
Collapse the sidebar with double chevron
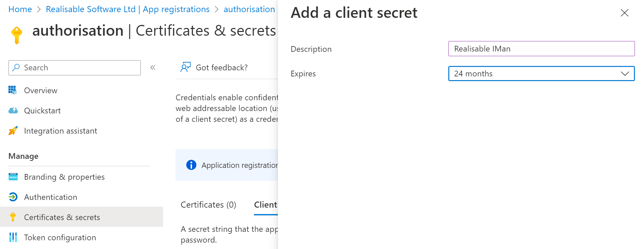pos(153,68)
